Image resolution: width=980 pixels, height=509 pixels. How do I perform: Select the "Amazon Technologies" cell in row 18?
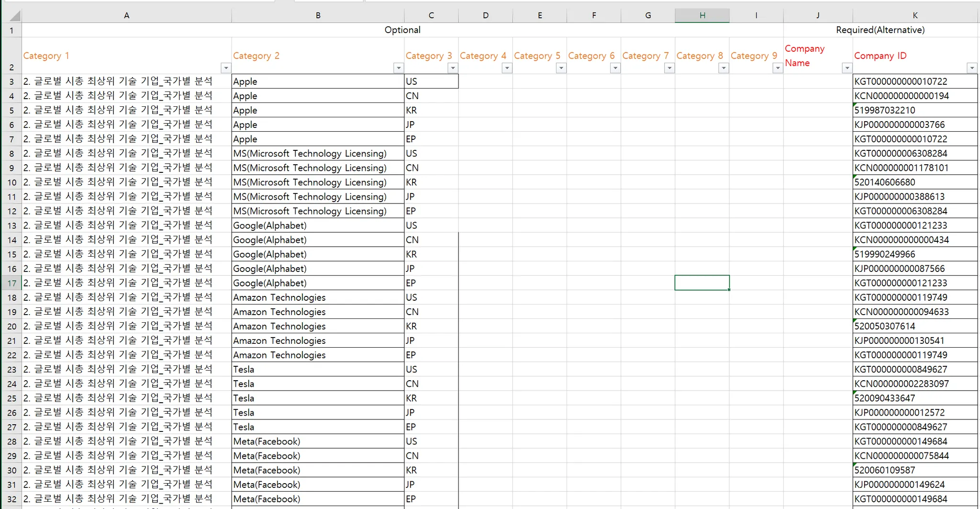318,297
